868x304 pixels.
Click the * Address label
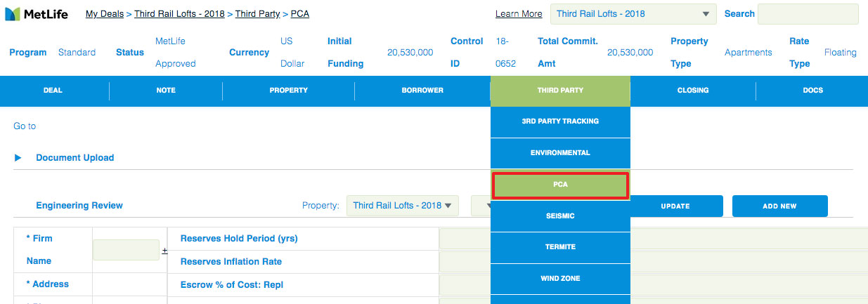click(48, 284)
